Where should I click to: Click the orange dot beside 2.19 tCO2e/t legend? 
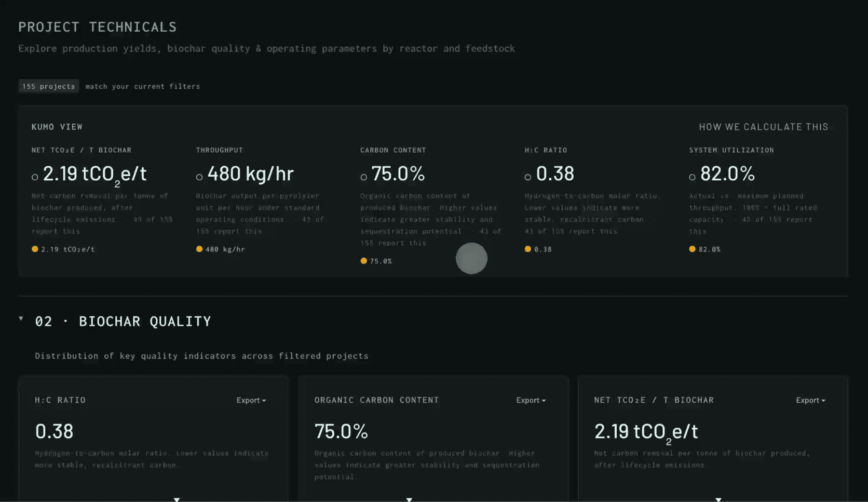coord(35,249)
